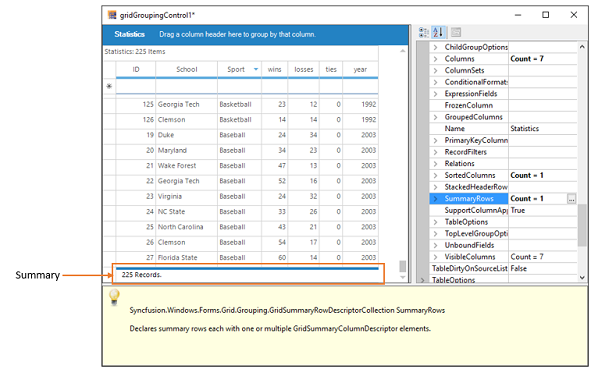Image resolution: width=591 pixels, height=369 pixels.
Task: Expand the TableOptions property
Action: pyautogui.click(x=435, y=222)
